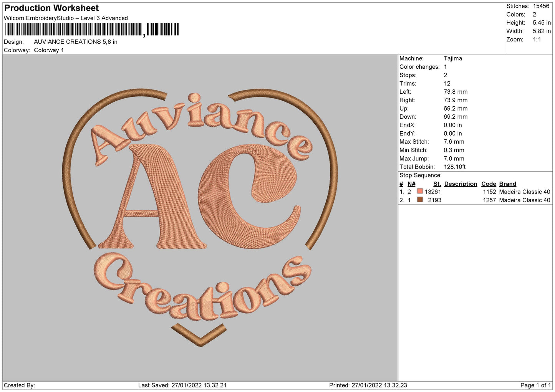Screen dimensions: 555x392
Task: Click thread code '1257'
Action: pyautogui.click(x=489, y=200)
